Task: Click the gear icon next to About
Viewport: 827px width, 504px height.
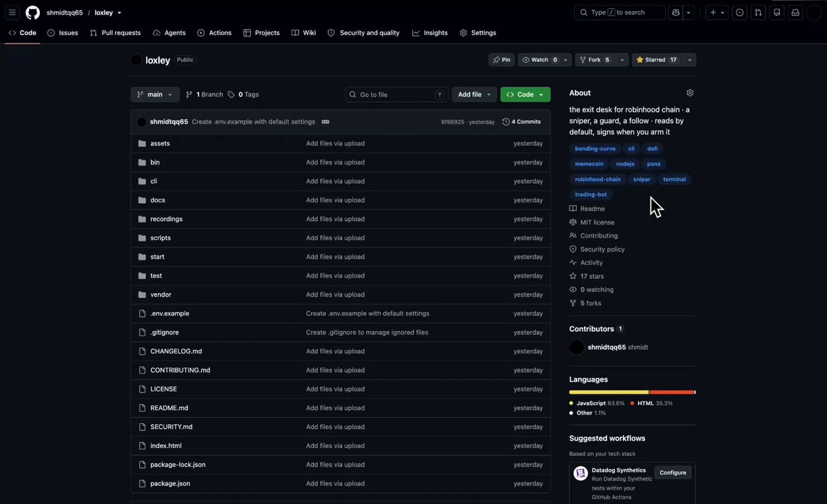Action: pos(690,93)
